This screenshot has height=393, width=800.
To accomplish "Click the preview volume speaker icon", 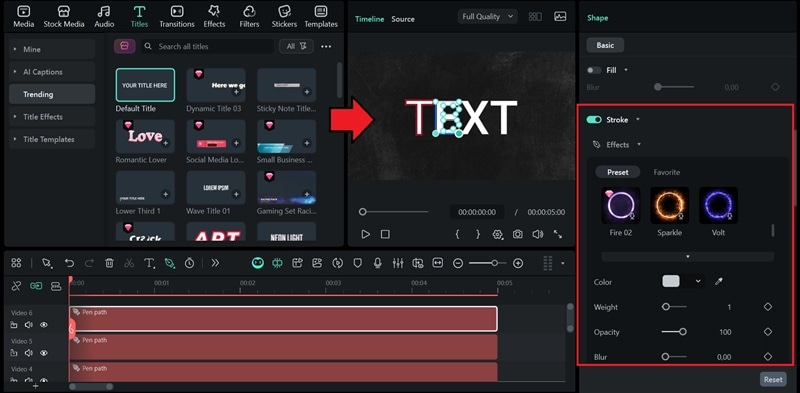I will click(x=538, y=234).
